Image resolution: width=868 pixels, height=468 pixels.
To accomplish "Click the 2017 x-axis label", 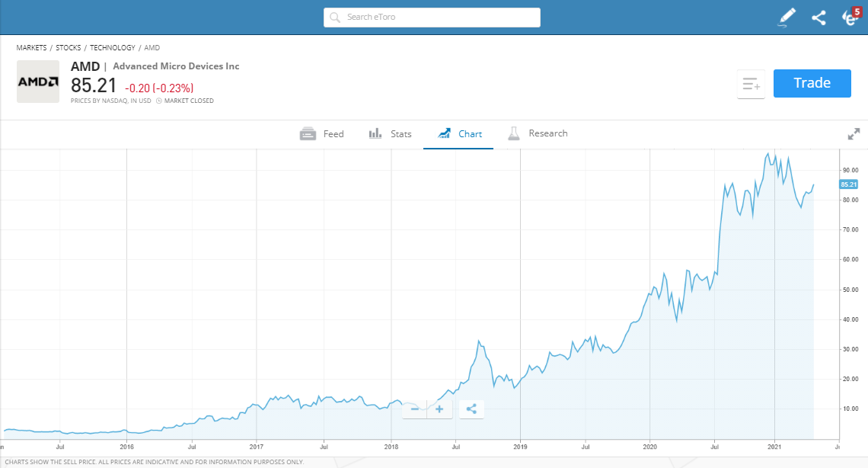I will pos(257,447).
